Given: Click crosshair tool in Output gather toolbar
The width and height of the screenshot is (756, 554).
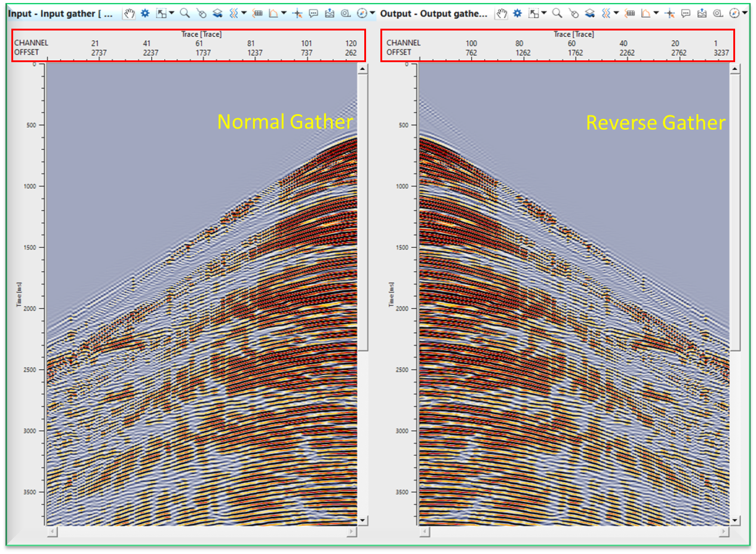Looking at the screenshot, I should [x=670, y=13].
